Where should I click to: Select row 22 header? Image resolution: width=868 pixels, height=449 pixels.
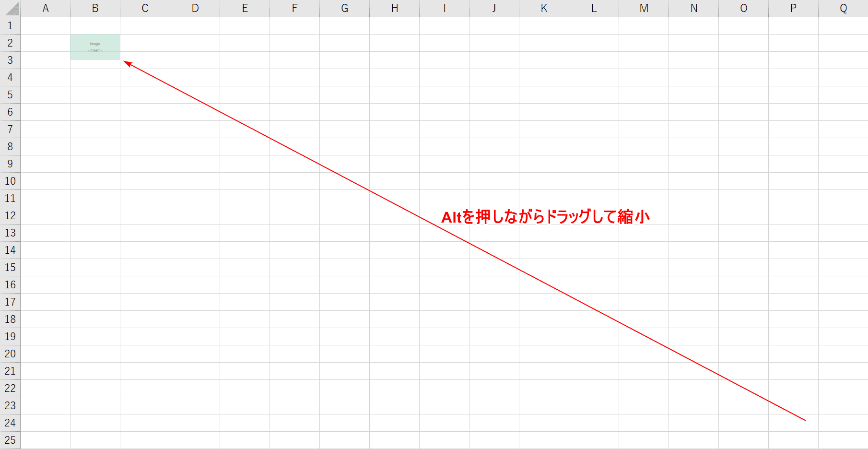(10, 389)
